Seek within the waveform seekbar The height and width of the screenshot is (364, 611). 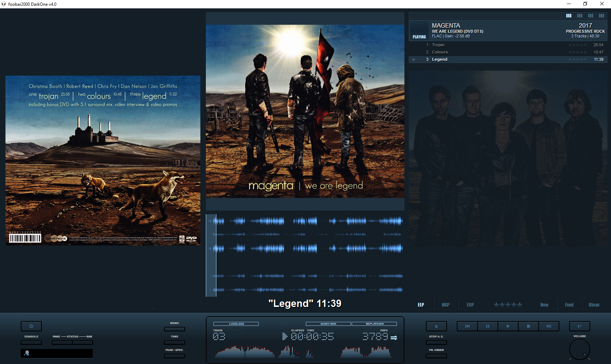[x=305, y=255]
